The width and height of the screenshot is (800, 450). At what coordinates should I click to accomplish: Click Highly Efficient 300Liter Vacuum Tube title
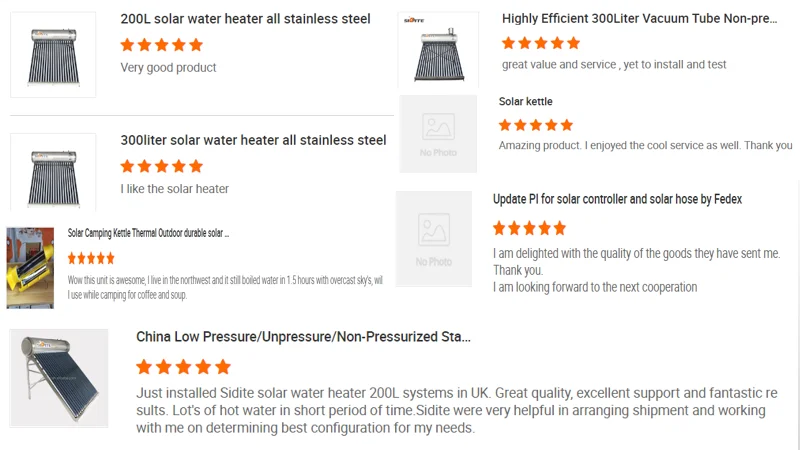click(639, 19)
